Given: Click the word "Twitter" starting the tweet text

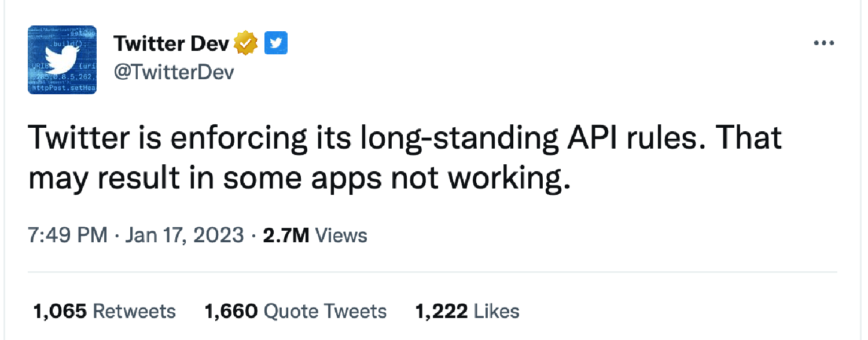Looking at the screenshot, I should [x=78, y=138].
